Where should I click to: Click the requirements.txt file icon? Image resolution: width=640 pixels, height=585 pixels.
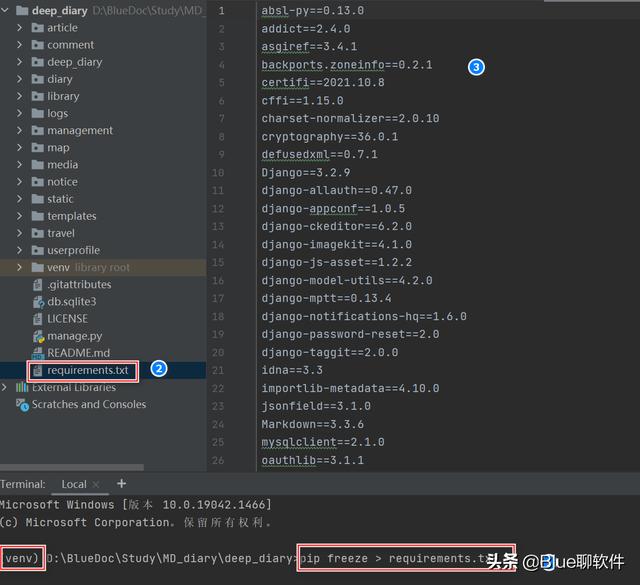click(38, 370)
